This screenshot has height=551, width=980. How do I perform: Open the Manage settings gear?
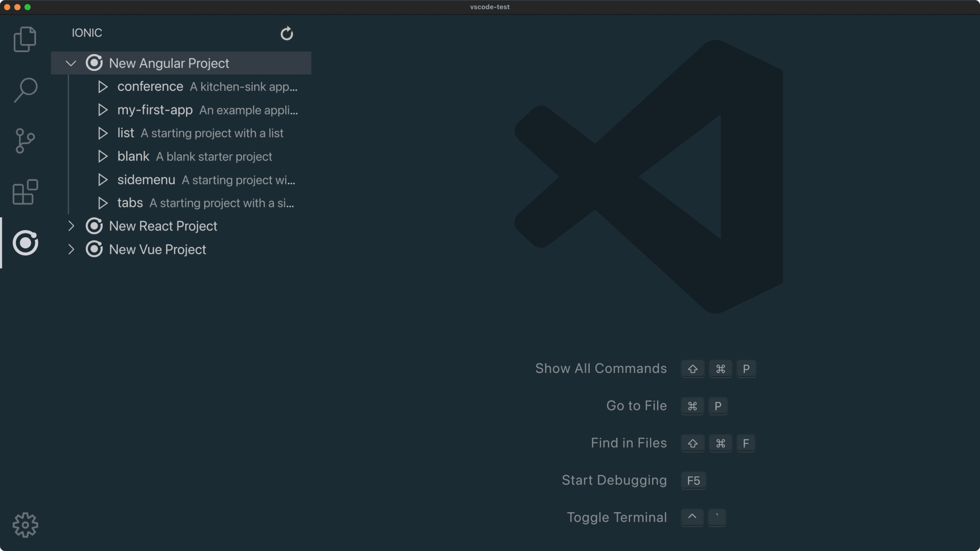click(24, 524)
